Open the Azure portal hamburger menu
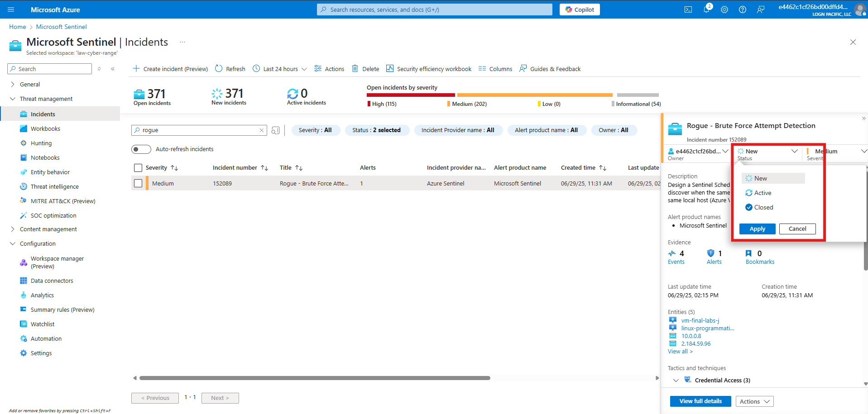 tap(11, 10)
